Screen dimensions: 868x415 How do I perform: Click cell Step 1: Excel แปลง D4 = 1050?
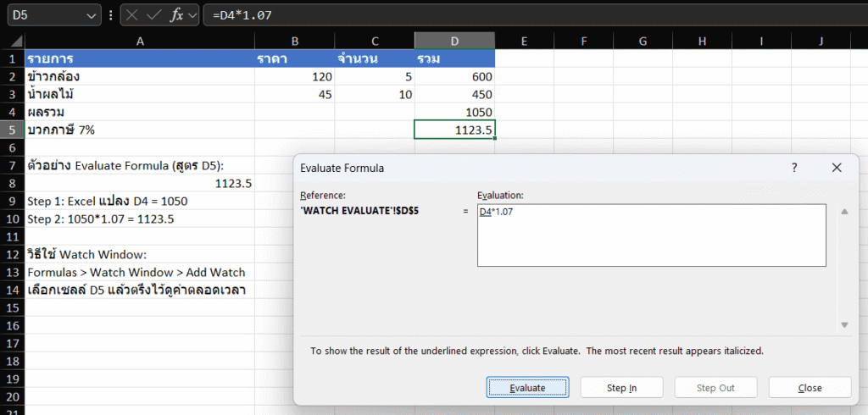140,201
